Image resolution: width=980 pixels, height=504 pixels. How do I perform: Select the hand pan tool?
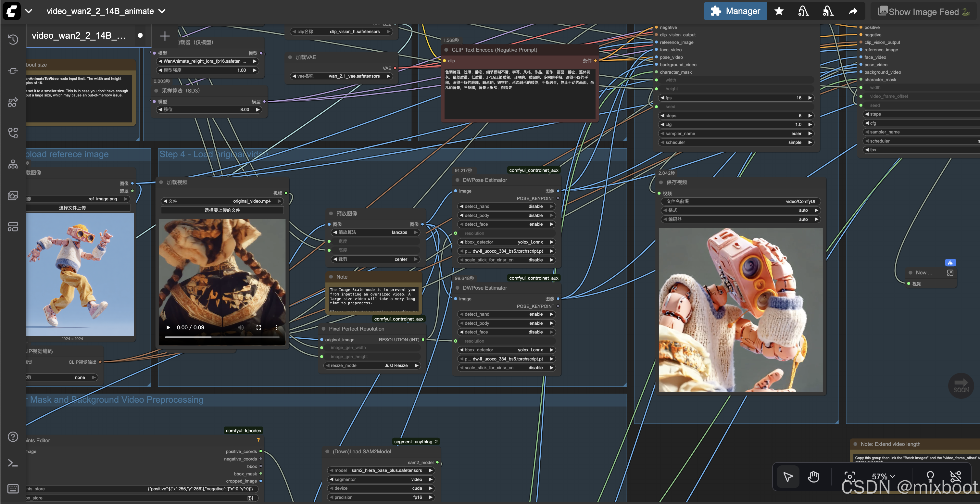tap(813, 477)
